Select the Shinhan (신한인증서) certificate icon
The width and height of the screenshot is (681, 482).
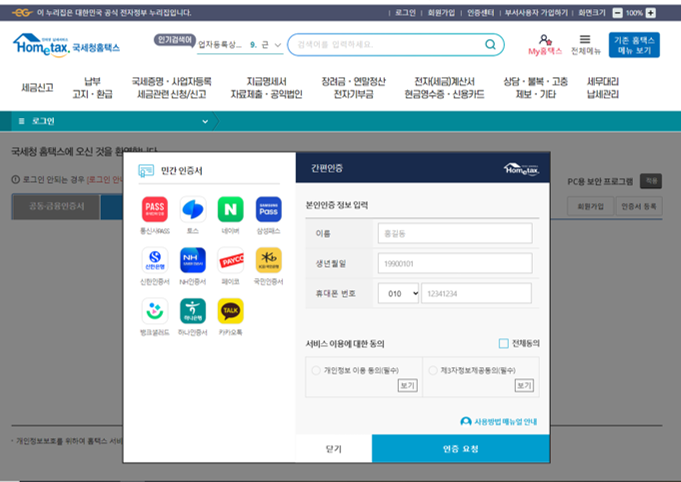click(155, 260)
